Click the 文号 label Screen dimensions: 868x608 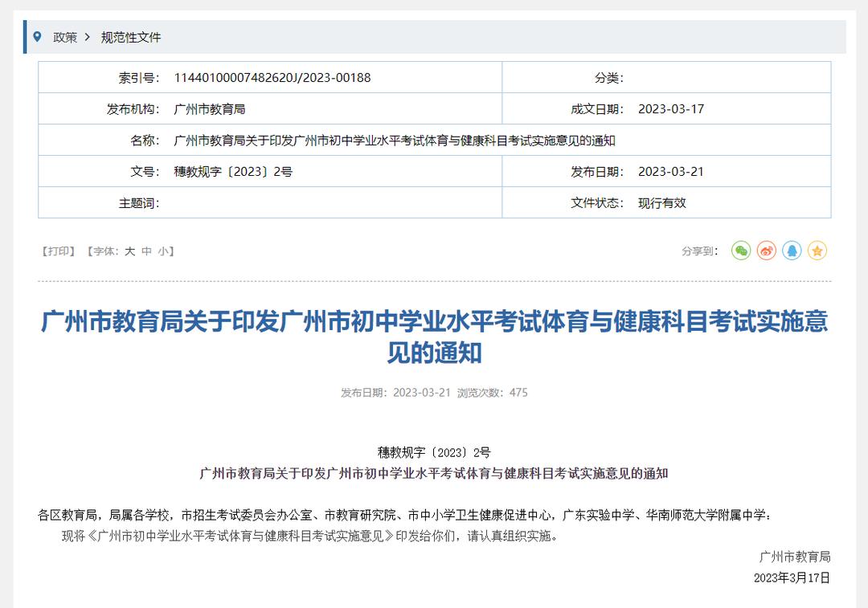[x=145, y=172]
